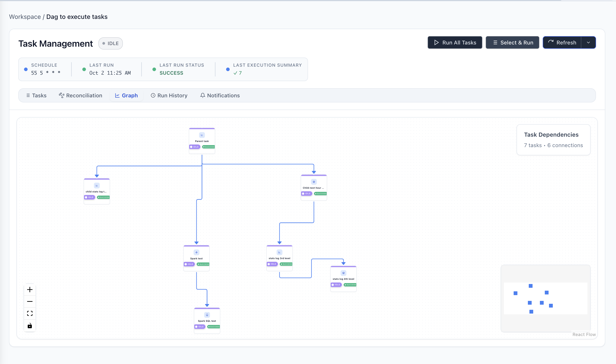Click the fit view icon

coord(30,314)
